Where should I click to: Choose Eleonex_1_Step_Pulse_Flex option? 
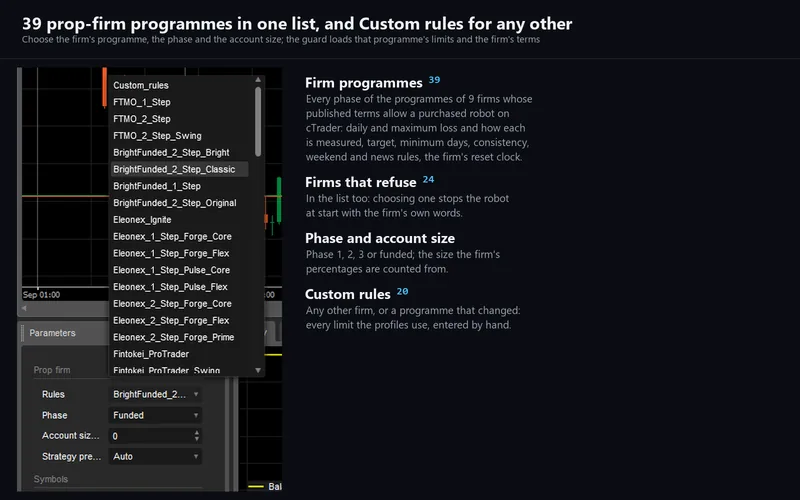pyautogui.click(x=170, y=287)
